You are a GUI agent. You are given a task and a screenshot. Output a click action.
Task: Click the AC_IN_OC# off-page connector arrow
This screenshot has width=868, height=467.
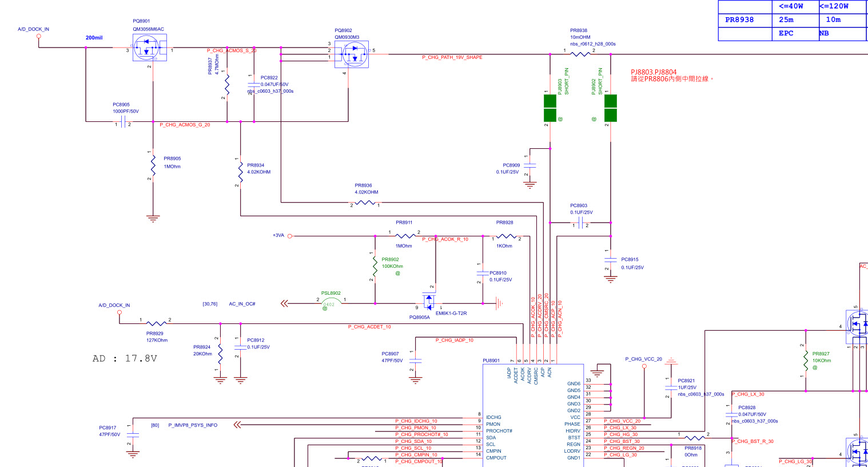point(284,303)
